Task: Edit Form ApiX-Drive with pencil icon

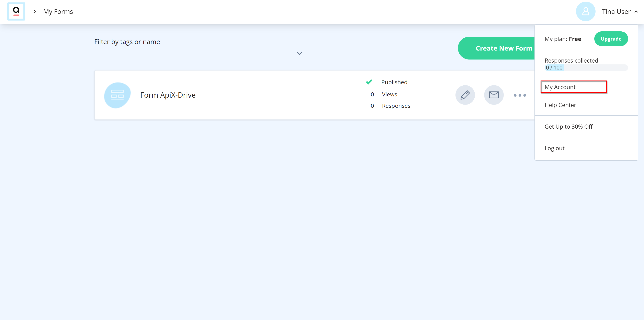Action: pyautogui.click(x=465, y=95)
